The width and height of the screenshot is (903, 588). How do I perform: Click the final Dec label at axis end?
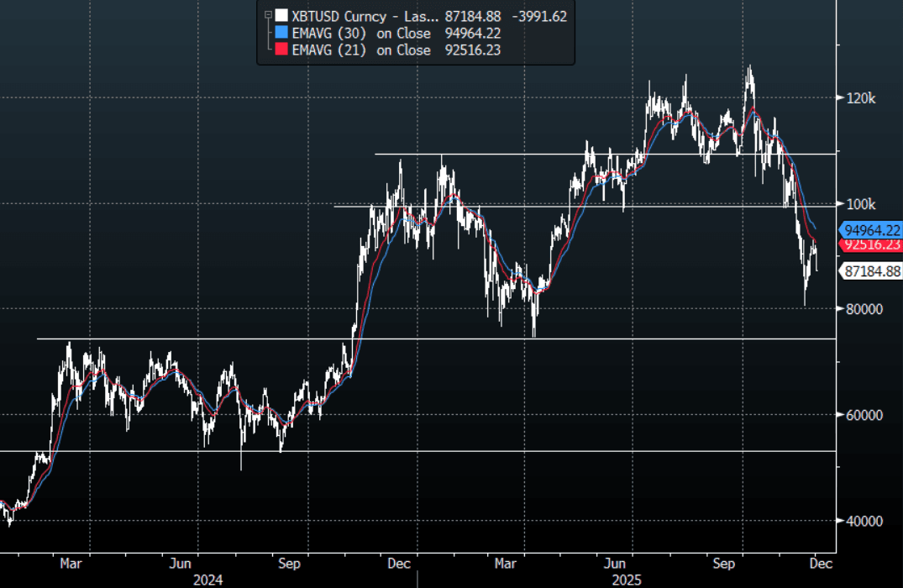[821, 564]
